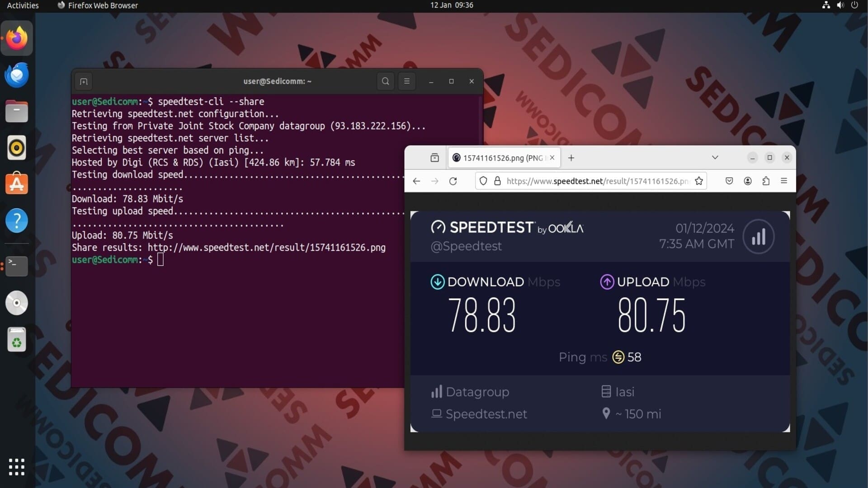
Task: Click the Speedtest result image
Action: click(600, 321)
